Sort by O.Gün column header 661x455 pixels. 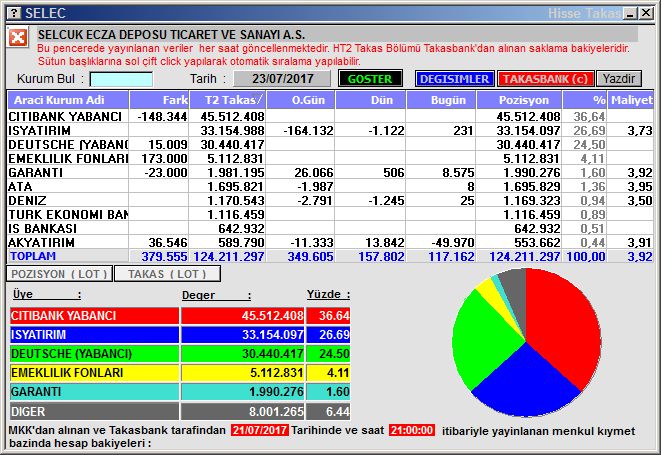(x=301, y=100)
